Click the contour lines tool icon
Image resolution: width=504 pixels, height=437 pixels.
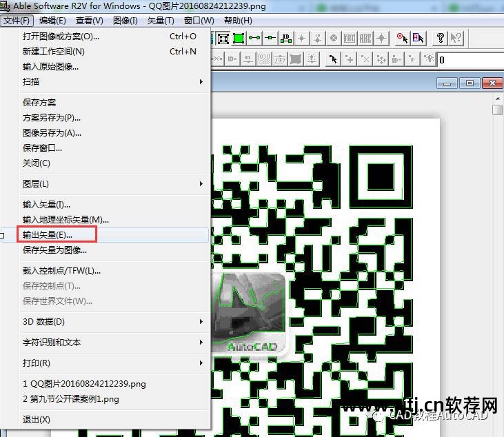click(264, 59)
